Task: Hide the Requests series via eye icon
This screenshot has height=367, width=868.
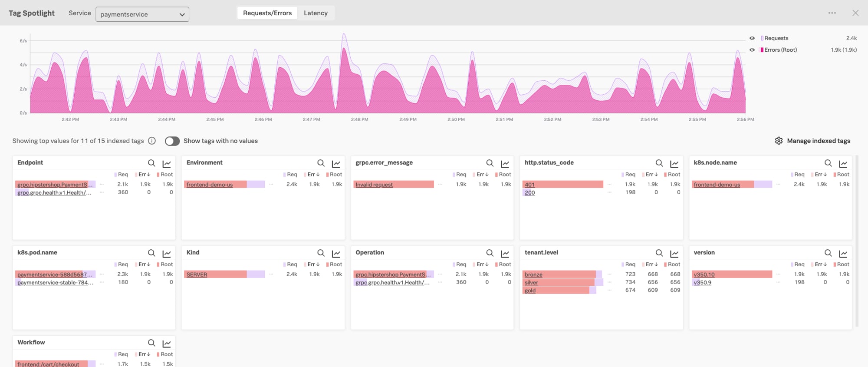Action: [752, 38]
